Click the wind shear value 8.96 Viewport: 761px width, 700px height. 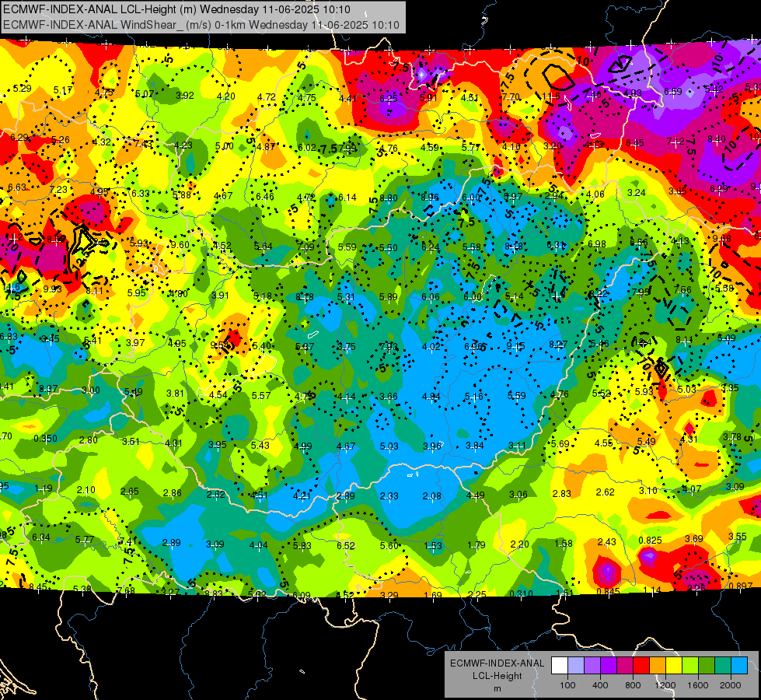[430, 197]
